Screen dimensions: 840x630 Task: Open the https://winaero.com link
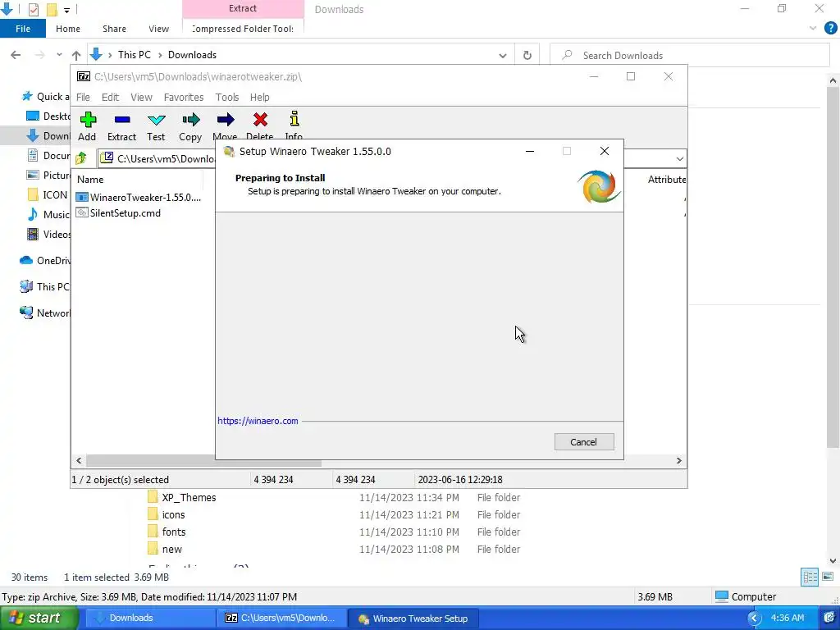pos(258,421)
